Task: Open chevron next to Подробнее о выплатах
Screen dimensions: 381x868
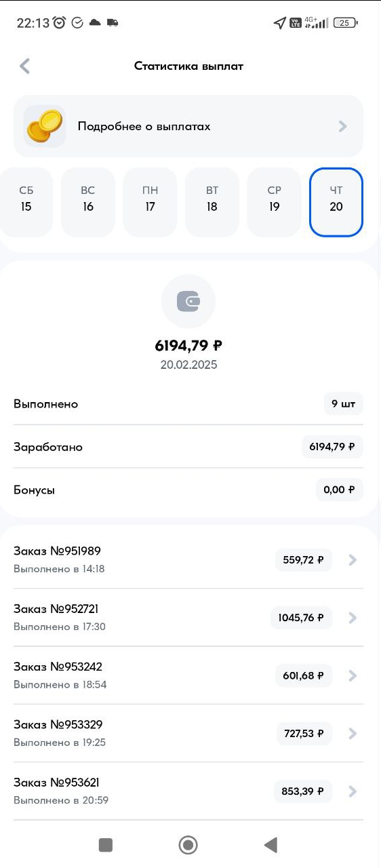Action: coord(343,126)
